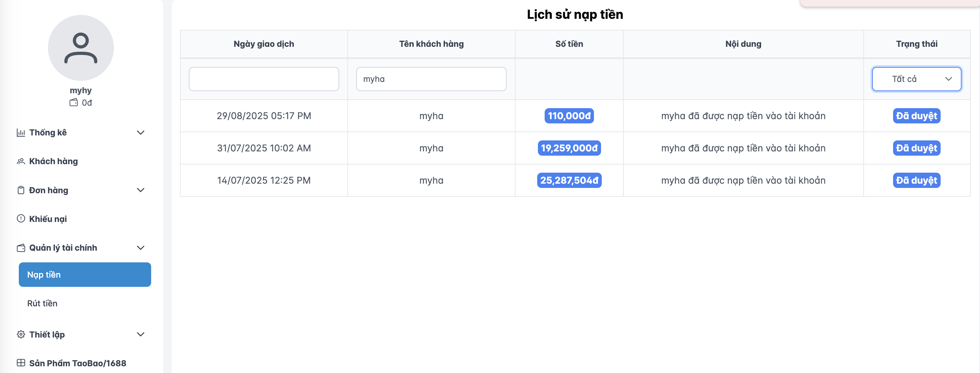Click the Quản lý tài chính wallet icon
980x373 pixels.
pyautogui.click(x=21, y=248)
